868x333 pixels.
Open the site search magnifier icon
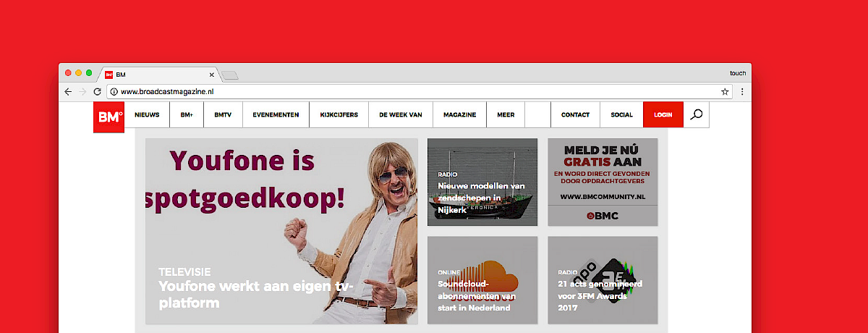coord(696,114)
